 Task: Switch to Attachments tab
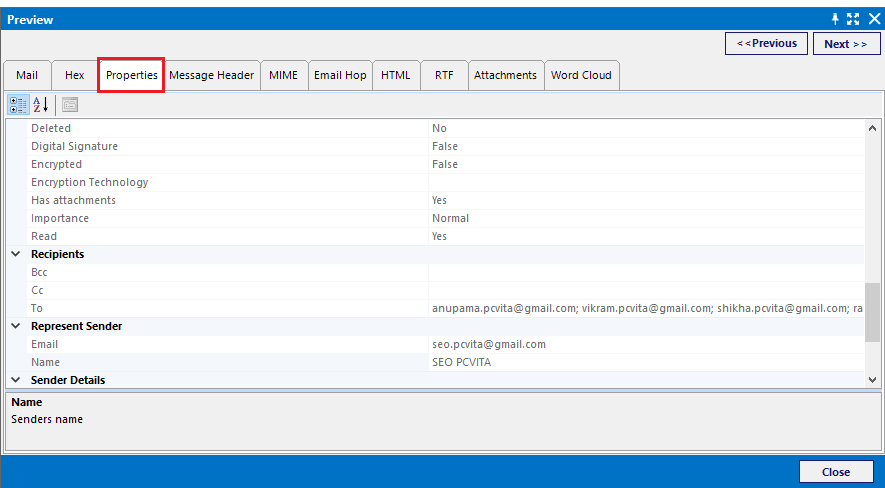pyautogui.click(x=505, y=75)
